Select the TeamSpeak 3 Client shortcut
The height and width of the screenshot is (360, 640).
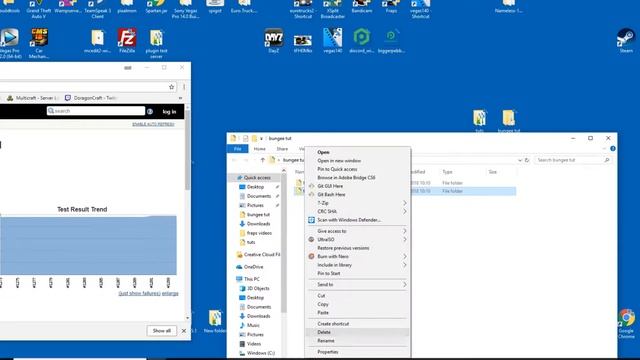coord(98,9)
